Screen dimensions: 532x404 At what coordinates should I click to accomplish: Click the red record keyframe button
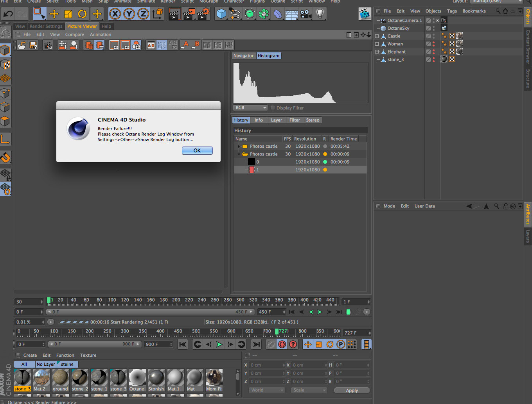click(282, 344)
